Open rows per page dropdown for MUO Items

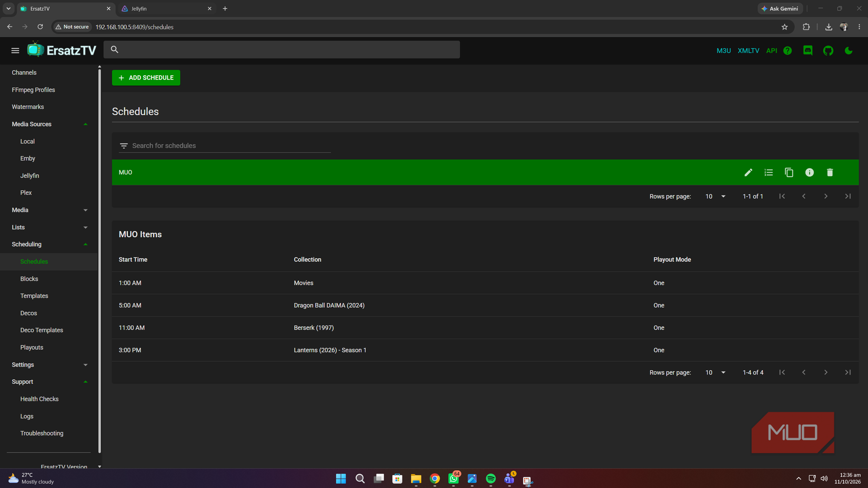pyautogui.click(x=715, y=372)
